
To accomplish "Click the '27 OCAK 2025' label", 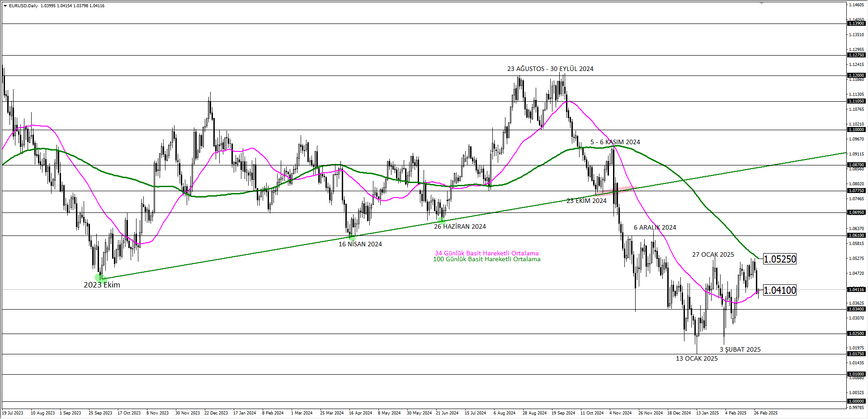I will pyautogui.click(x=713, y=254).
